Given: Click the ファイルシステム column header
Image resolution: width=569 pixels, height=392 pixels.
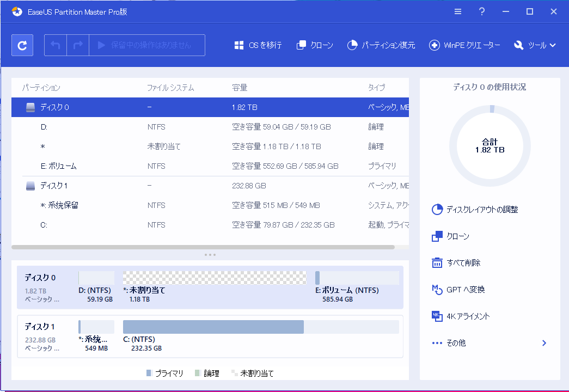Looking at the screenshot, I should click(170, 88).
